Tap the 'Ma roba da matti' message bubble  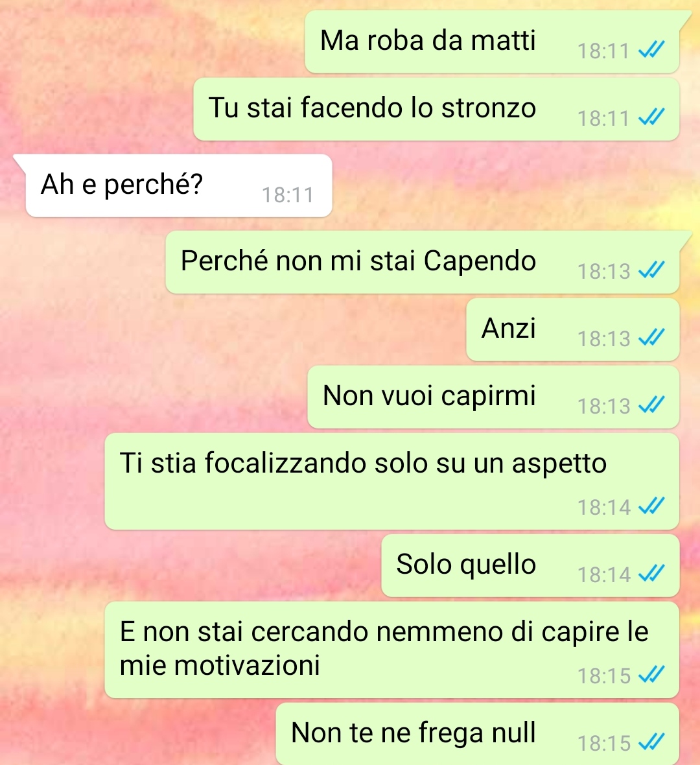click(493, 42)
